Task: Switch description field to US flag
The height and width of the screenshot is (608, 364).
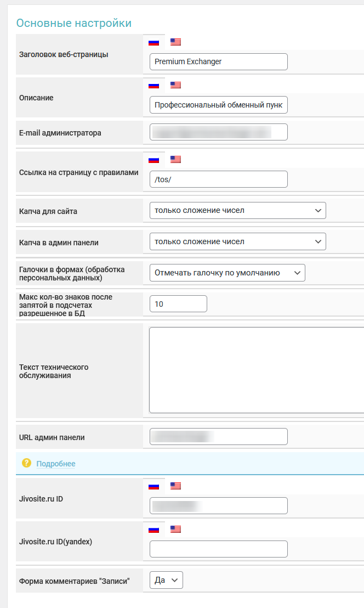Action: coord(175,85)
